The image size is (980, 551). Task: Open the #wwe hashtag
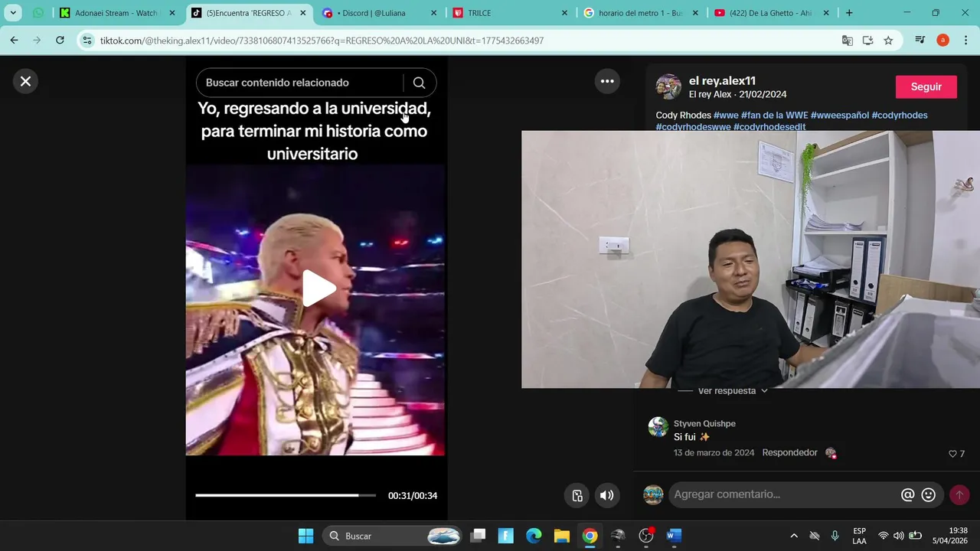(726, 116)
